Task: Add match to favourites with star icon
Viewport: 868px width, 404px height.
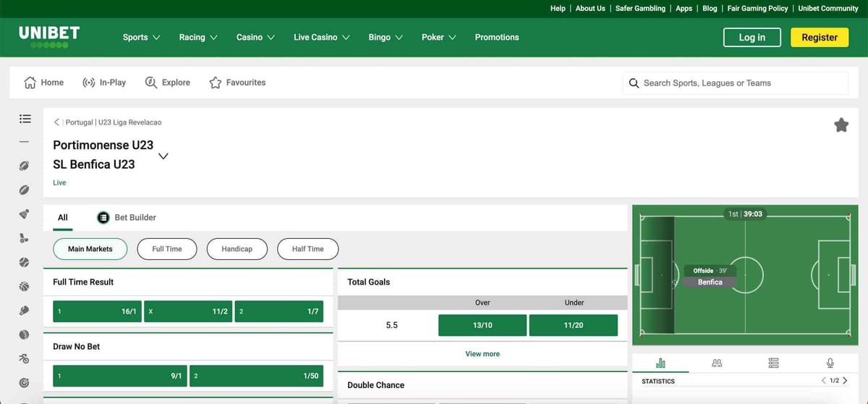Action: [841, 125]
